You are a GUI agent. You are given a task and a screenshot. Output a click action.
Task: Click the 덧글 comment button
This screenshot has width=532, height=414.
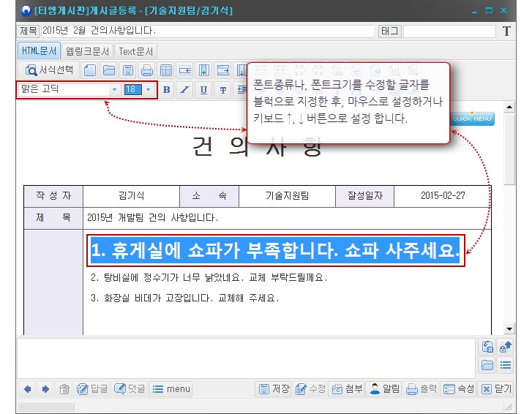click(x=130, y=389)
